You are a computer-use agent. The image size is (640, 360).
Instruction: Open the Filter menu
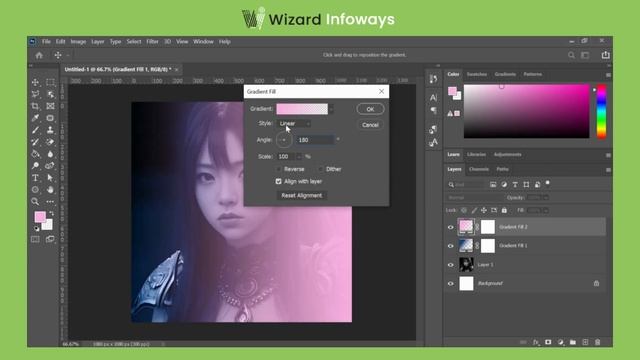coord(152,42)
